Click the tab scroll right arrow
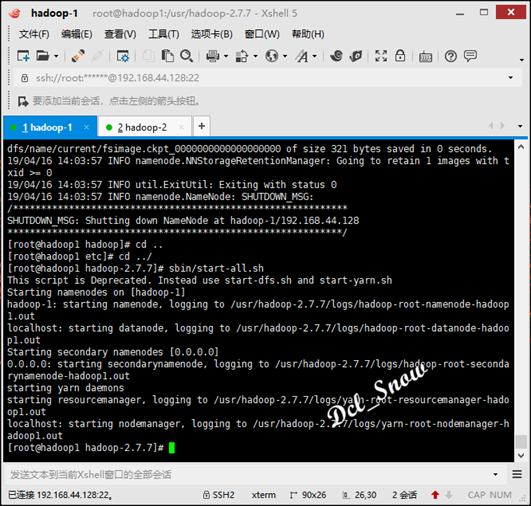 [x=503, y=126]
